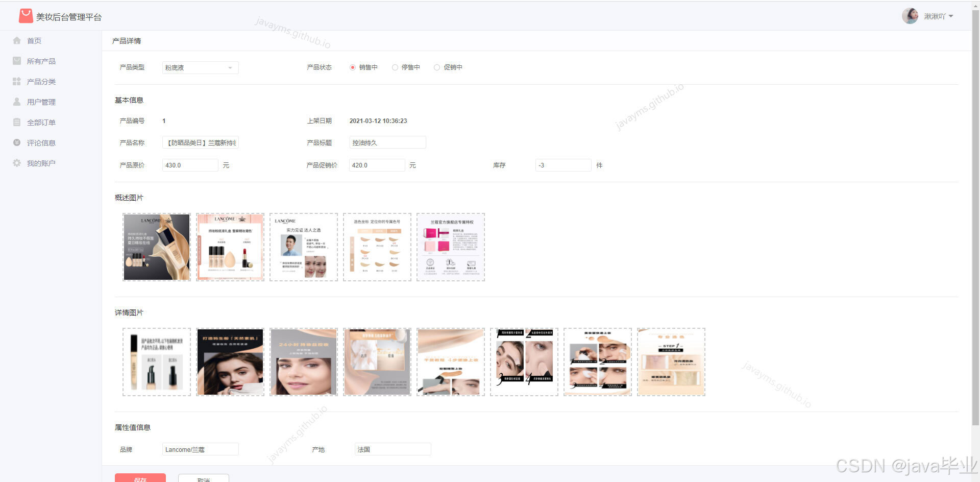Open 全部订单 in the sidebar
980x482 pixels.
click(41, 123)
